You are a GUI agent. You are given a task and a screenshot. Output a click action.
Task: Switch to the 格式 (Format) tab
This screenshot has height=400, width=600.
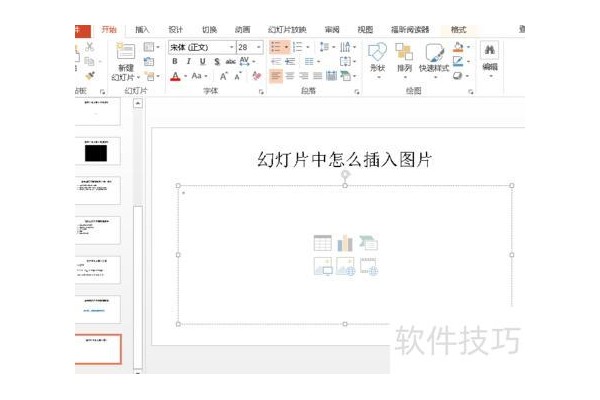[458, 29]
